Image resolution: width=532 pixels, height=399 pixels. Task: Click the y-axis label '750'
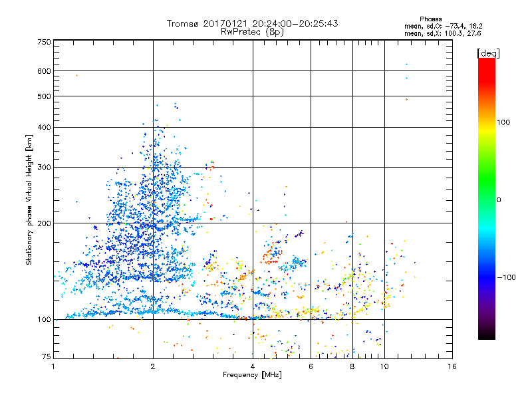click(x=44, y=42)
